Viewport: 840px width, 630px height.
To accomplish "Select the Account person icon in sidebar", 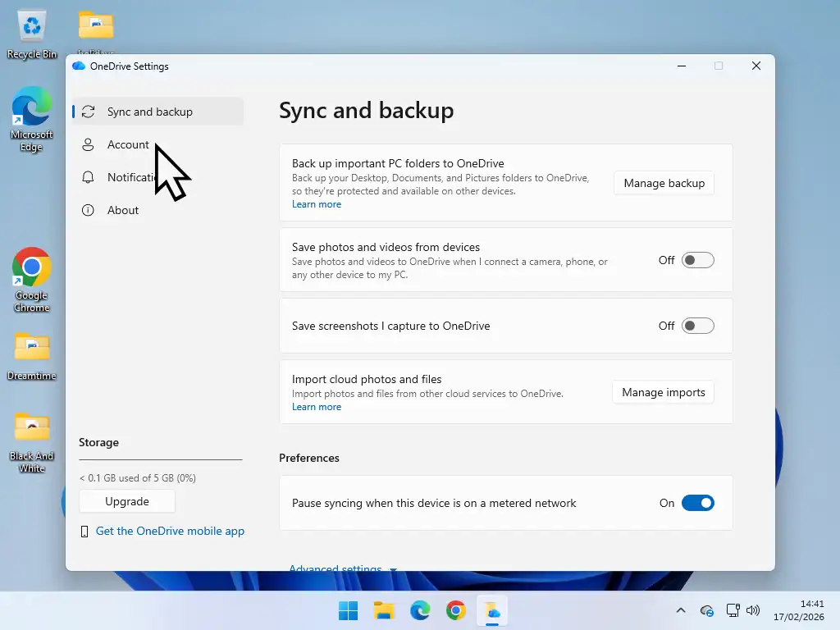I will coord(89,144).
